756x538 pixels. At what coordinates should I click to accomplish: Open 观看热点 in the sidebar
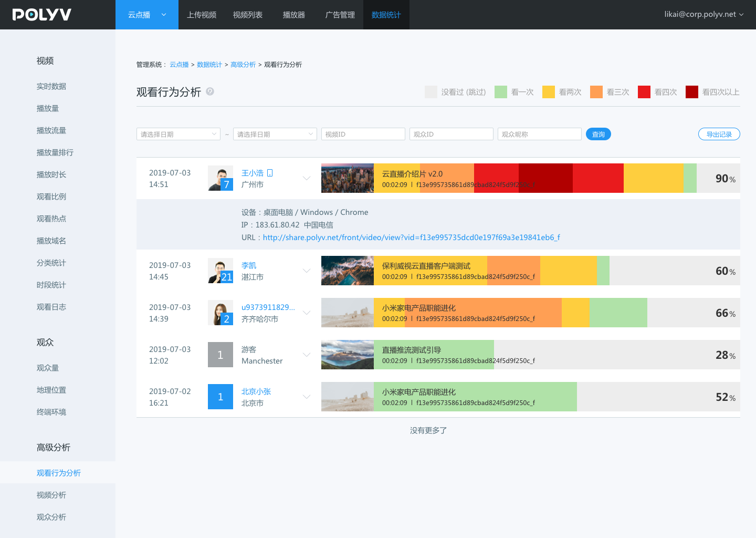point(51,219)
